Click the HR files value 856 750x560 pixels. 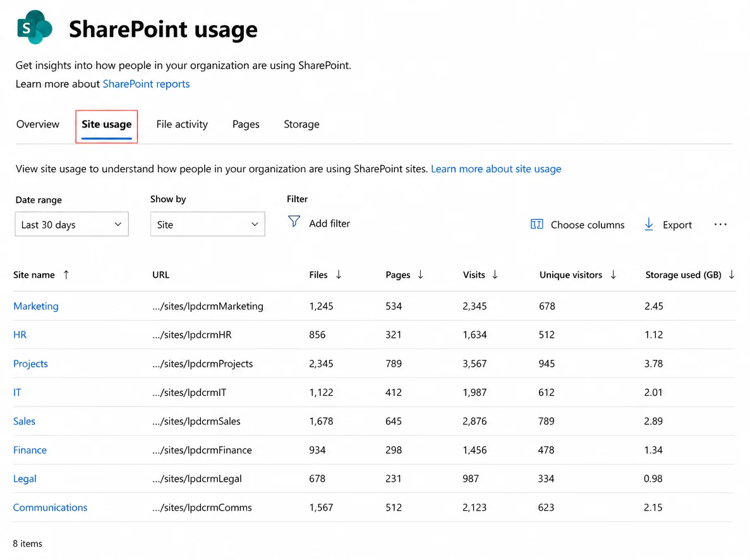[317, 335]
